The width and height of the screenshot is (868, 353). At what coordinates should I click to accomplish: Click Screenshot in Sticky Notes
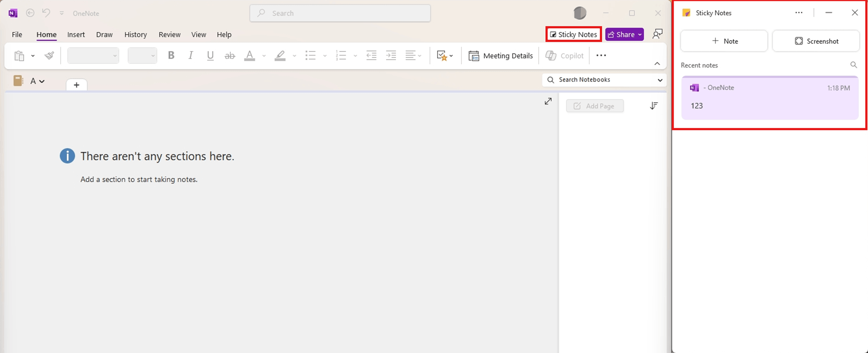coord(816,41)
